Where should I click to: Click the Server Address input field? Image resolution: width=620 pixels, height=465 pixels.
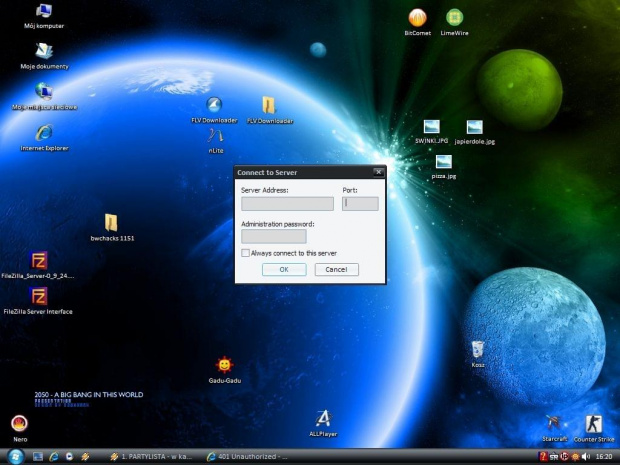(287, 203)
